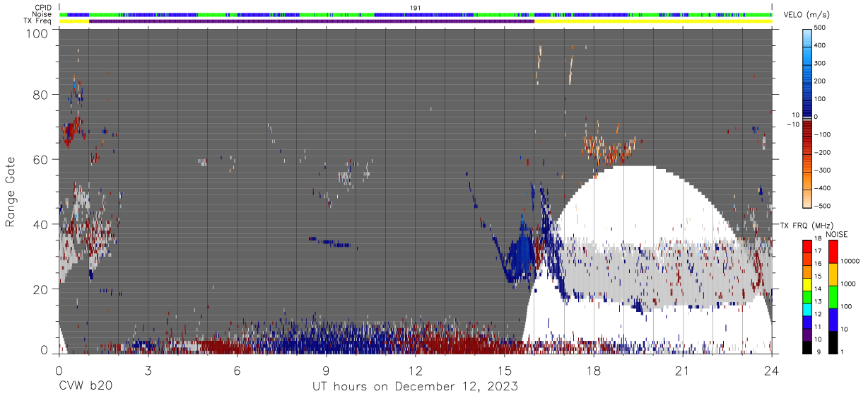Image resolution: width=868 pixels, height=401 pixels.
Task: Click the 21 tick on UT hours axis
Action: pos(683,371)
